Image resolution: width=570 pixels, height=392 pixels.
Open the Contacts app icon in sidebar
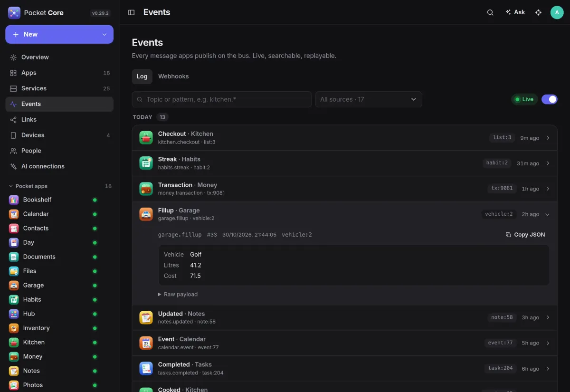coord(14,228)
